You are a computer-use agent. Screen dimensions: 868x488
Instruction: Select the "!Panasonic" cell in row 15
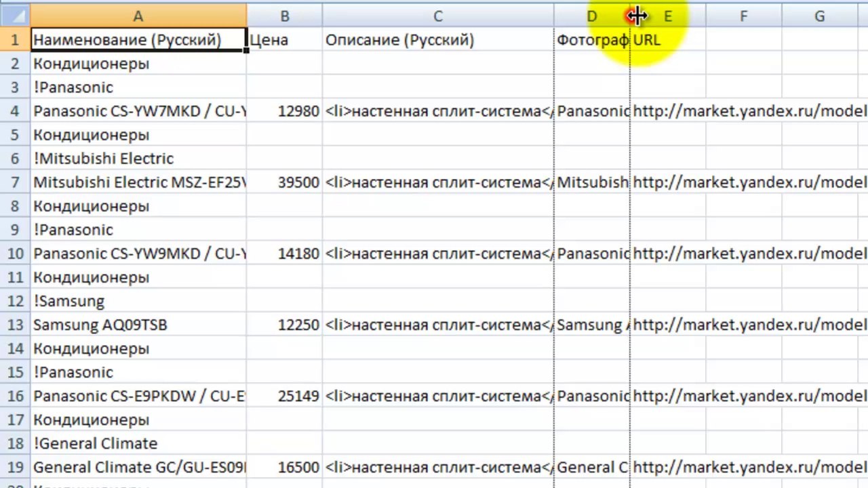pyautogui.click(x=138, y=372)
